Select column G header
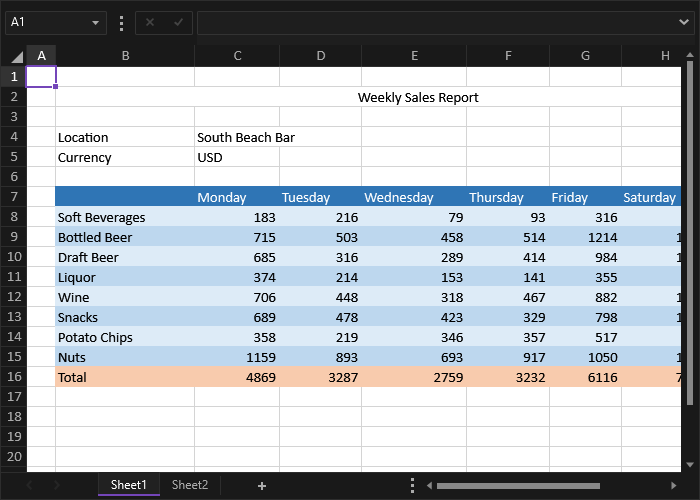The image size is (700, 500). tap(585, 56)
